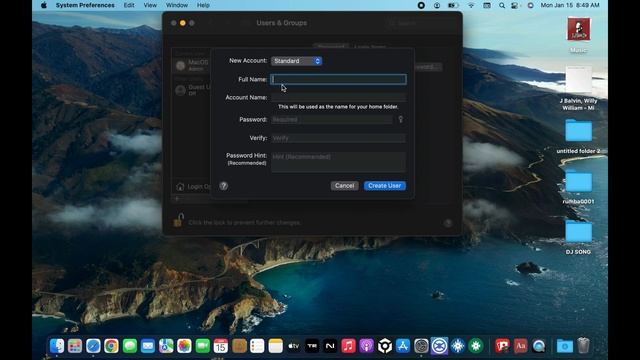Screen dimensions: 640x360
Task: Open Calendar from the dock
Action: click(x=221, y=346)
